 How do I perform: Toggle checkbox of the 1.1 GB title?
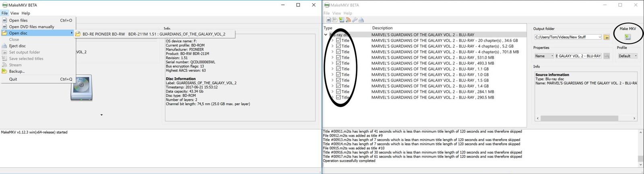(x=339, y=69)
